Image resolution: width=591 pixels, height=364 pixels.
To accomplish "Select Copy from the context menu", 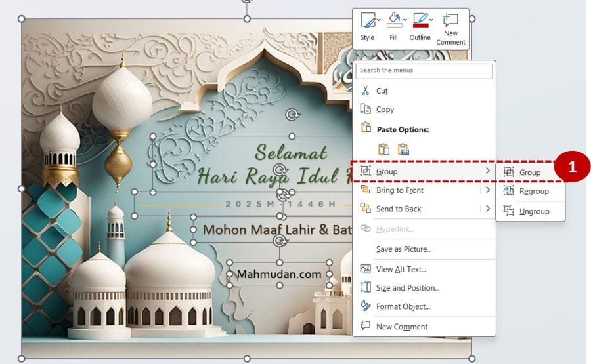I will point(385,110).
